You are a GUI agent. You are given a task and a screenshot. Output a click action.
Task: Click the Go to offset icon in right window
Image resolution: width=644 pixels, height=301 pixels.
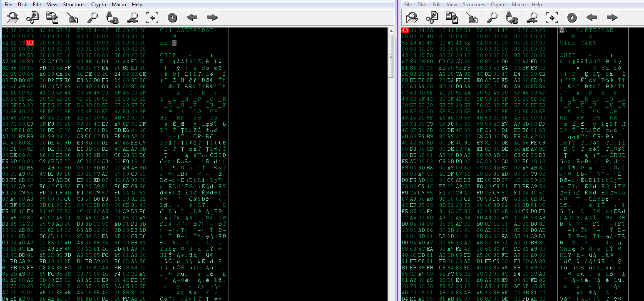coord(552,17)
